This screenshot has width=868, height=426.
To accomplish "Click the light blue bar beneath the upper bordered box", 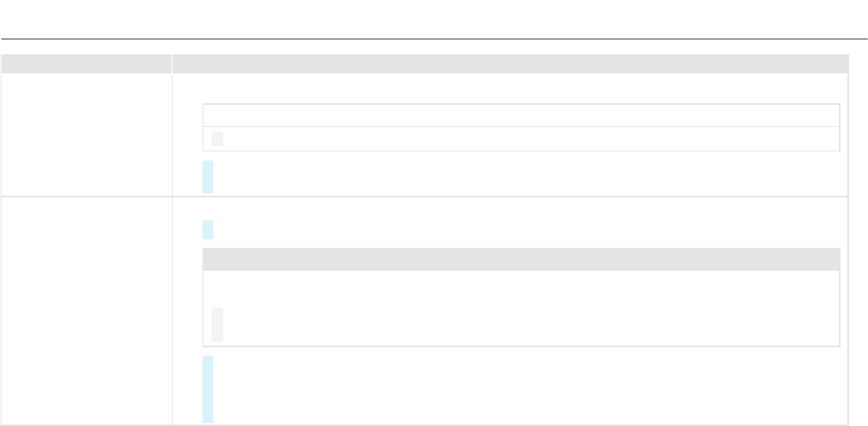I will coord(208,177).
